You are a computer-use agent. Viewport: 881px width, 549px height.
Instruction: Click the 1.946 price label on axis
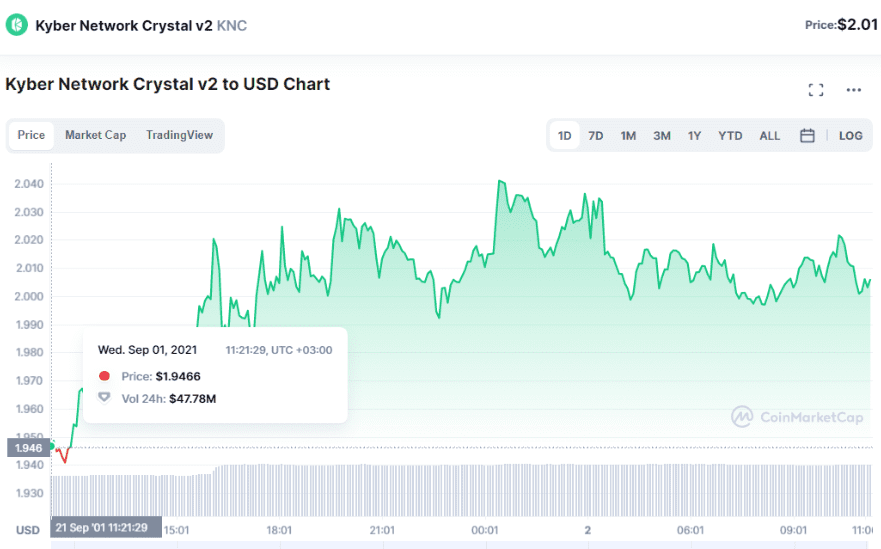[x=26, y=448]
